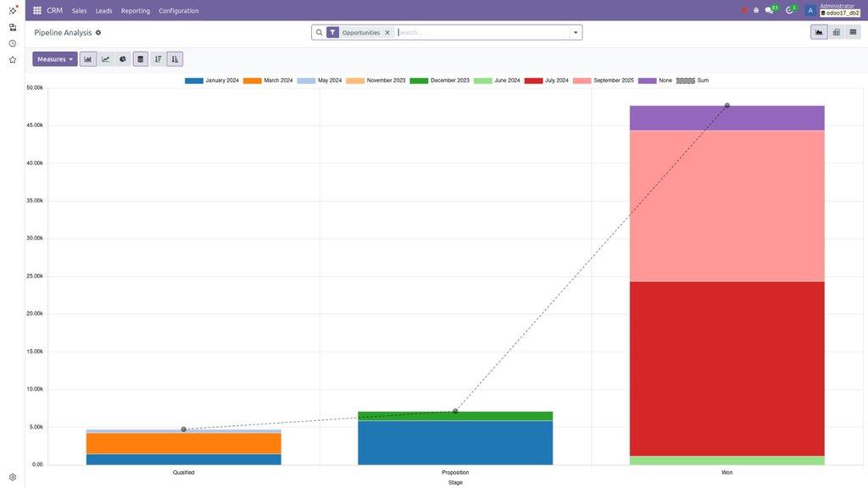This screenshot has height=488, width=868.
Task: Open the pivot view
Action: tap(835, 31)
